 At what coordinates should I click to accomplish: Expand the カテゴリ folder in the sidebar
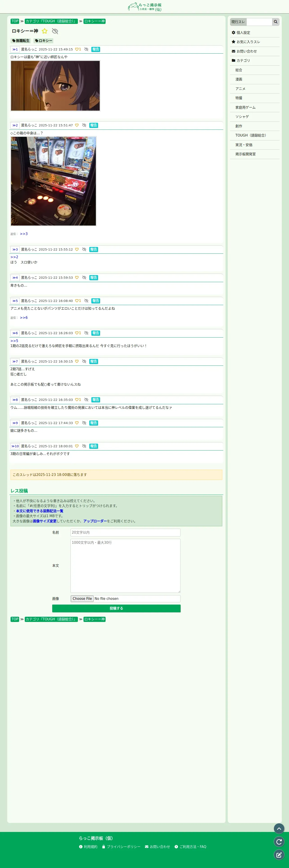point(255,61)
